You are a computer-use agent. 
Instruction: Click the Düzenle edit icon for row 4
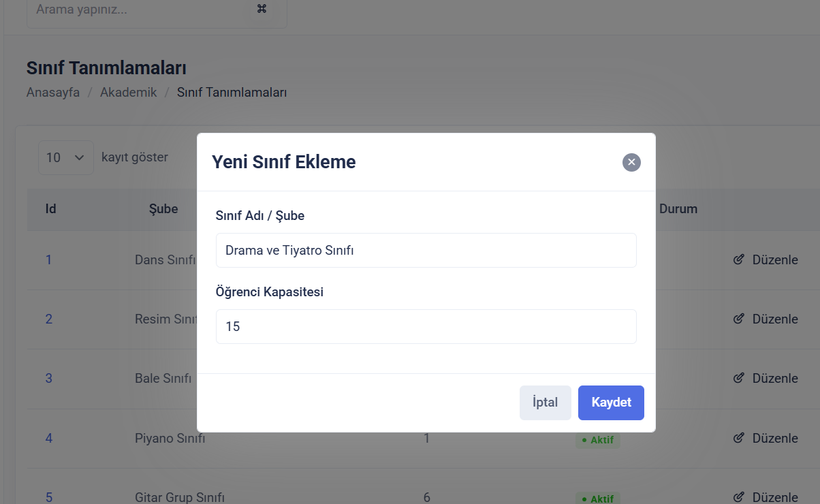739,438
